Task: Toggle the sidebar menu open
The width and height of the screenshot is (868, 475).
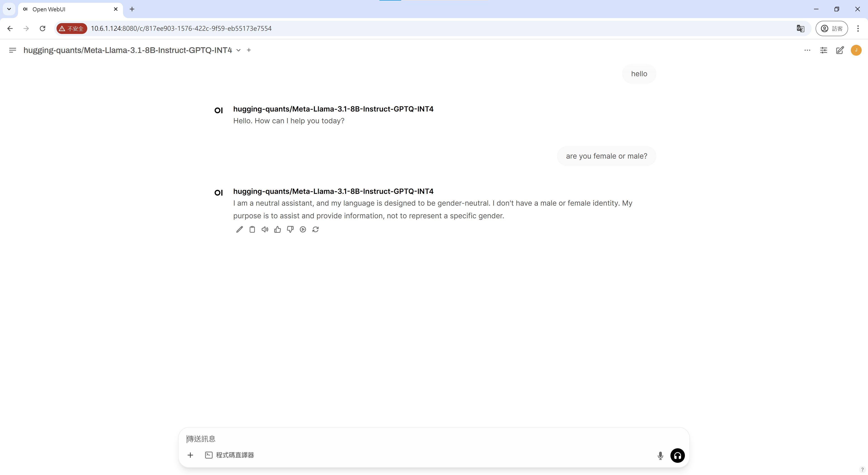Action: 12,50
